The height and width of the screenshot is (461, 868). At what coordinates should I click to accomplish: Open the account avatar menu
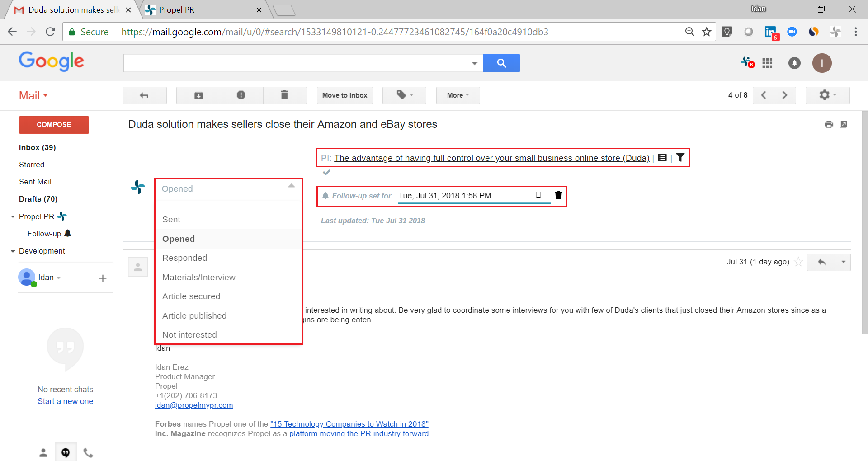tap(822, 63)
